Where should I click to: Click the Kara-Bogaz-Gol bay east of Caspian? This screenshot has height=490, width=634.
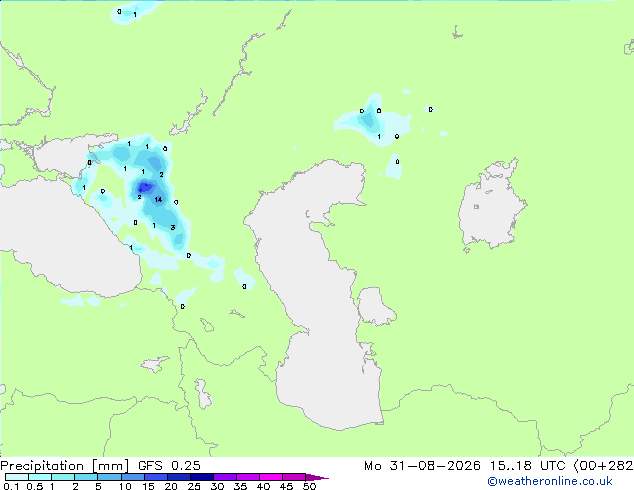(375, 306)
